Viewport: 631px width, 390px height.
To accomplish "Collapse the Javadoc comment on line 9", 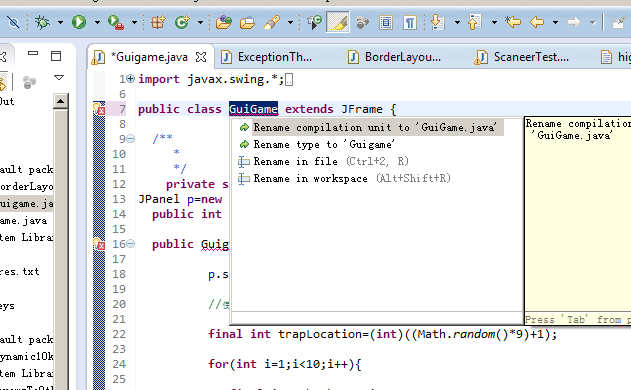I will click(x=131, y=139).
